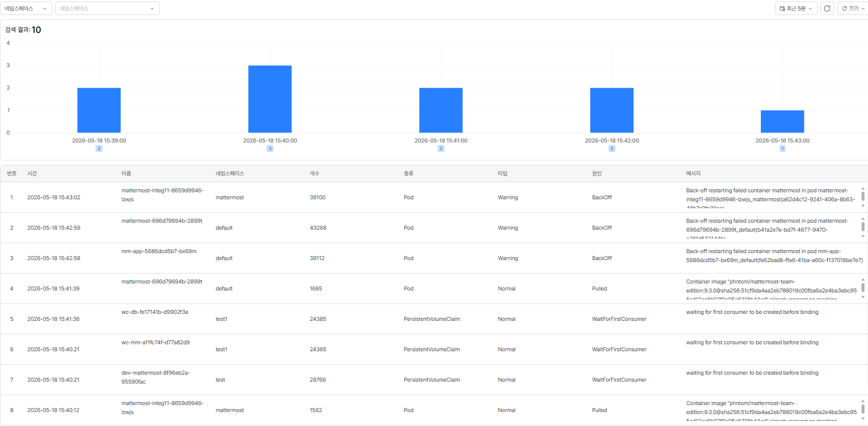Click the bar for 2026-05-18 15:39:00

coord(99,110)
